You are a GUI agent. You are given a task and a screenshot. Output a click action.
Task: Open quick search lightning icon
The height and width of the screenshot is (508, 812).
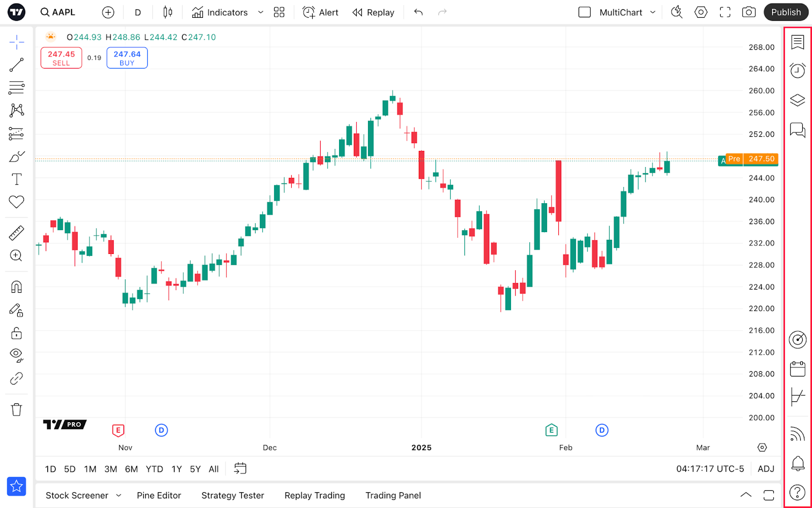click(676, 12)
